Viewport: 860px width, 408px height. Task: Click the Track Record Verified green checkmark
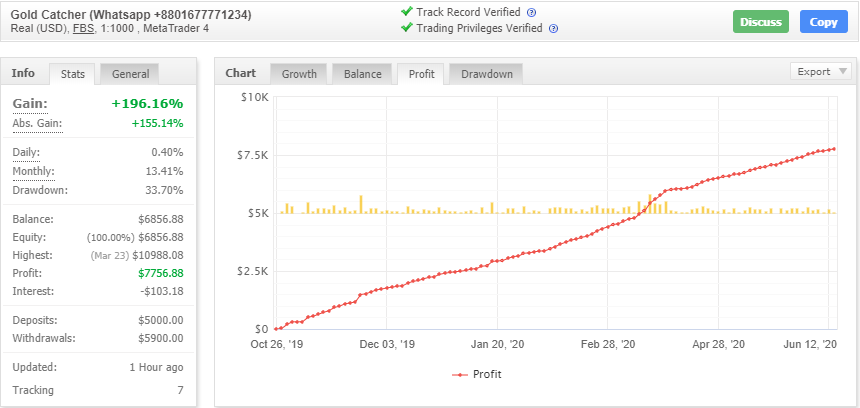[x=406, y=11]
